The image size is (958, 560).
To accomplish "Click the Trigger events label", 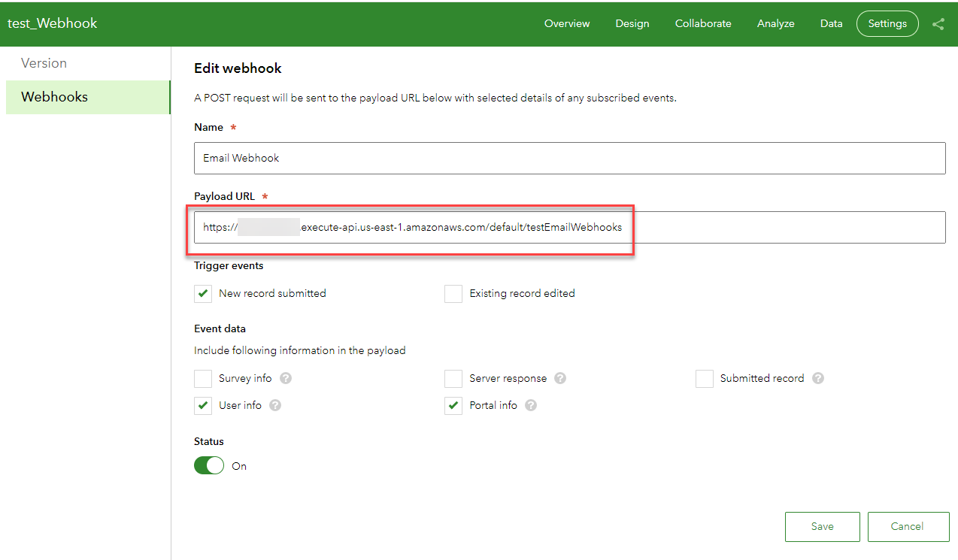I will (229, 265).
